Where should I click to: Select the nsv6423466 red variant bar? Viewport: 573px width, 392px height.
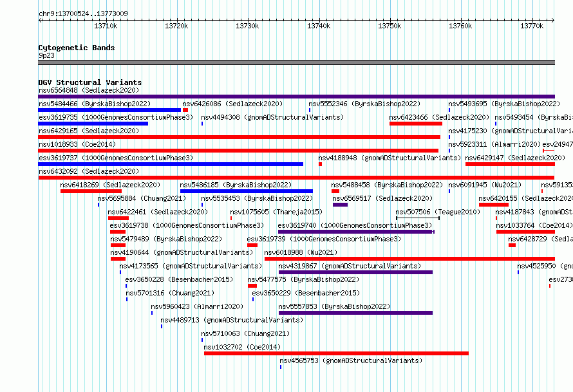(x=416, y=124)
